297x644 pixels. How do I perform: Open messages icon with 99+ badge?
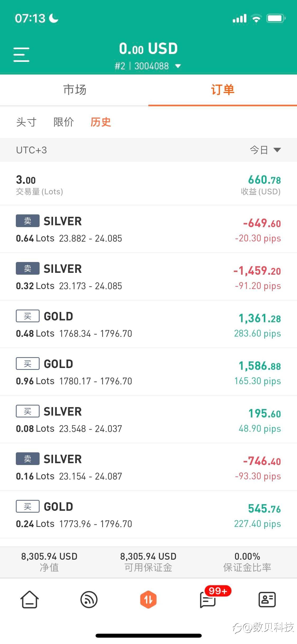click(209, 599)
